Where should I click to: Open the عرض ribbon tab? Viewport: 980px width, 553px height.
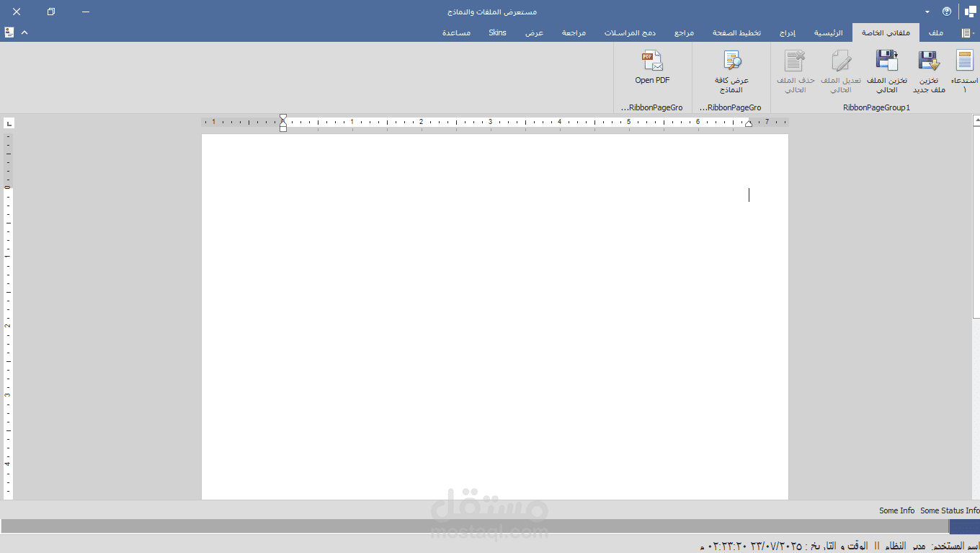point(534,33)
